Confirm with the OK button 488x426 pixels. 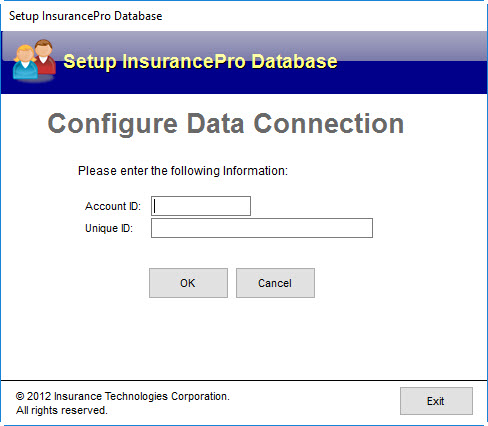(x=188, y=283)
